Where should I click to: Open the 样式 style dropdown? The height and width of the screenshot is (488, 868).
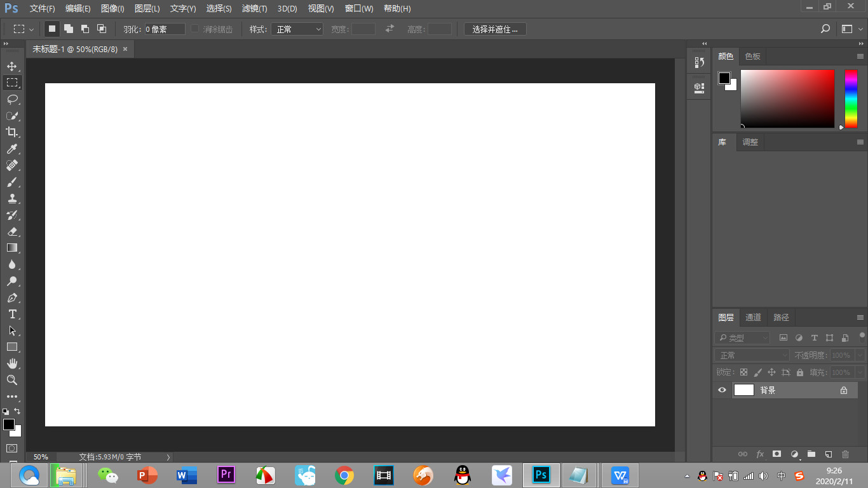(x=297, y=29)
